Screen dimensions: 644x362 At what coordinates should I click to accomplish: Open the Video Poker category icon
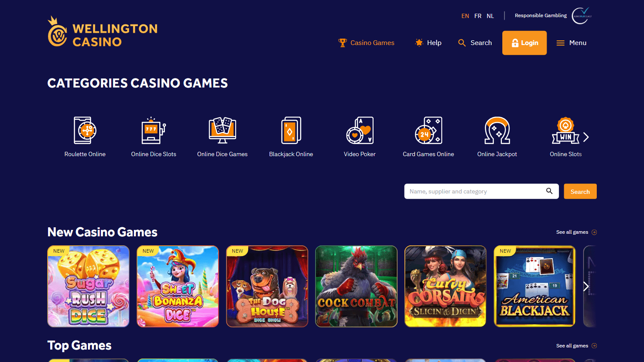[x=360, y=130]
